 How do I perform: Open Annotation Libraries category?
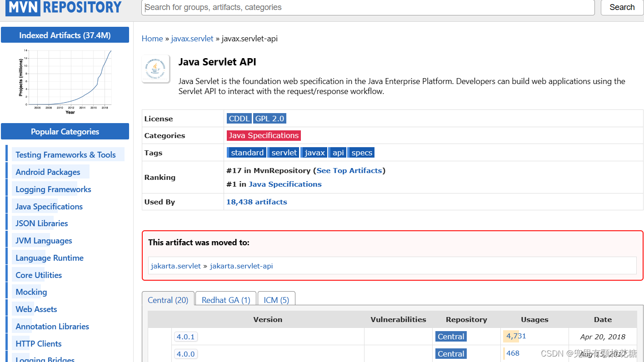pos(52,327)
